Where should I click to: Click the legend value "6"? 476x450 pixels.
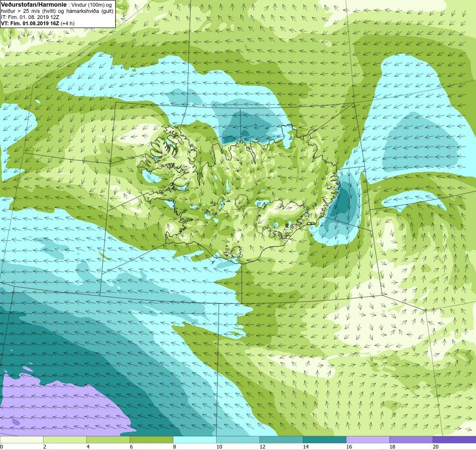pyautogui.click(x=131, y=447)
